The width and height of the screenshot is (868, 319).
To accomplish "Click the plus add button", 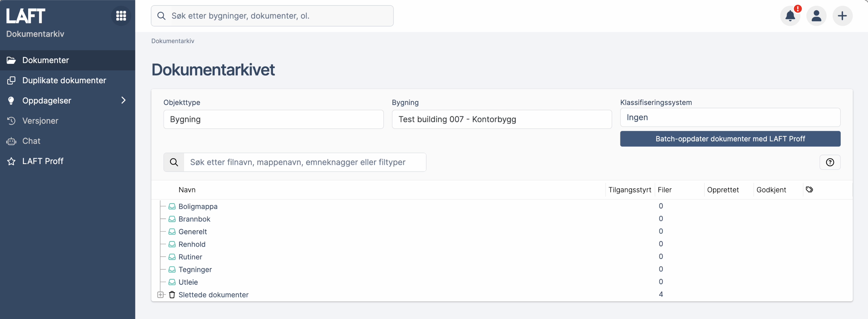I will click(x=842, y=16).
